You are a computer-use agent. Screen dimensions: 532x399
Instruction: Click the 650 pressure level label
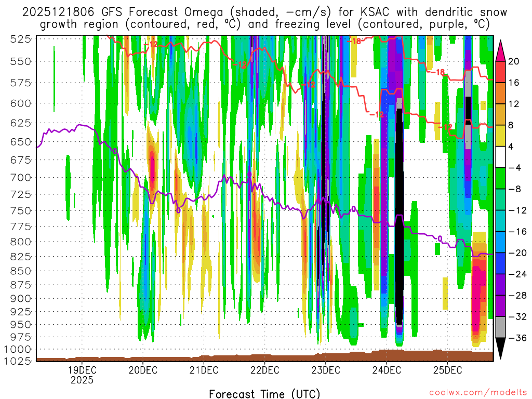pyautogui.click(x=21, y=142)
